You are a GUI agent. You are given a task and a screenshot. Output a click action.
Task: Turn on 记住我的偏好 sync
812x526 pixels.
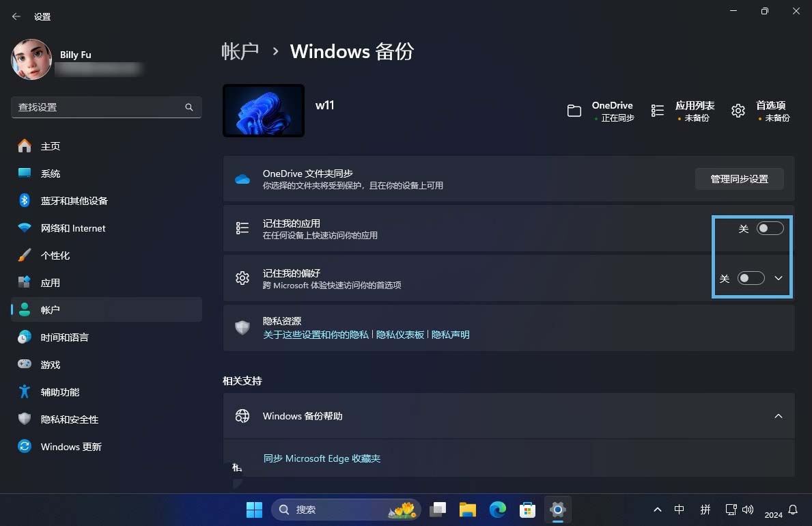tap(751, 278)
